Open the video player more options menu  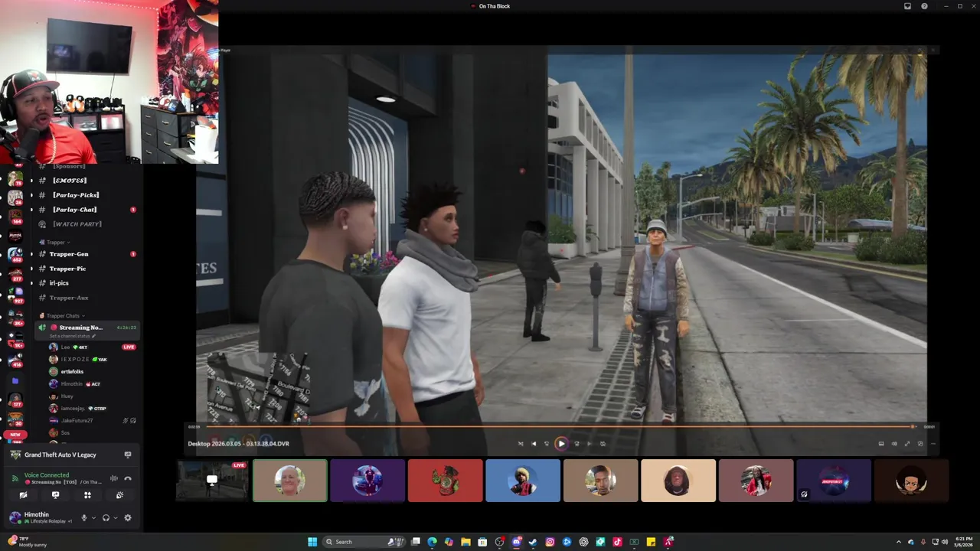coord(933,444)
